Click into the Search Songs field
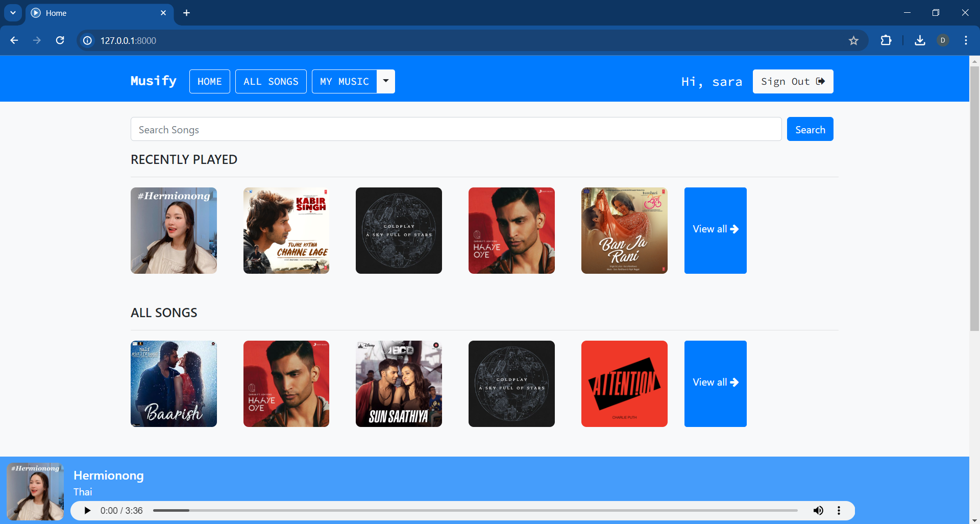Image resolution: width=980 pixels, height=524 pixels. [x=456, y=129]
